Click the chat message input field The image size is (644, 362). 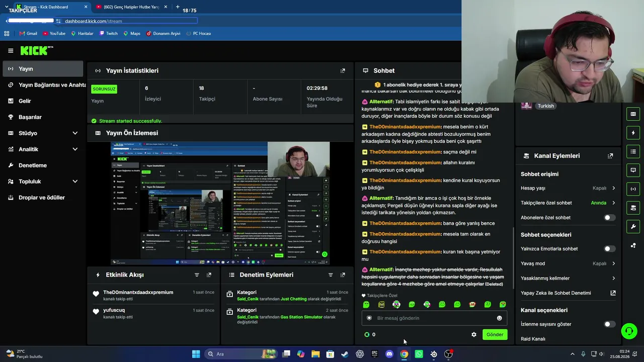pyautogui.click(x=434, y=318)
